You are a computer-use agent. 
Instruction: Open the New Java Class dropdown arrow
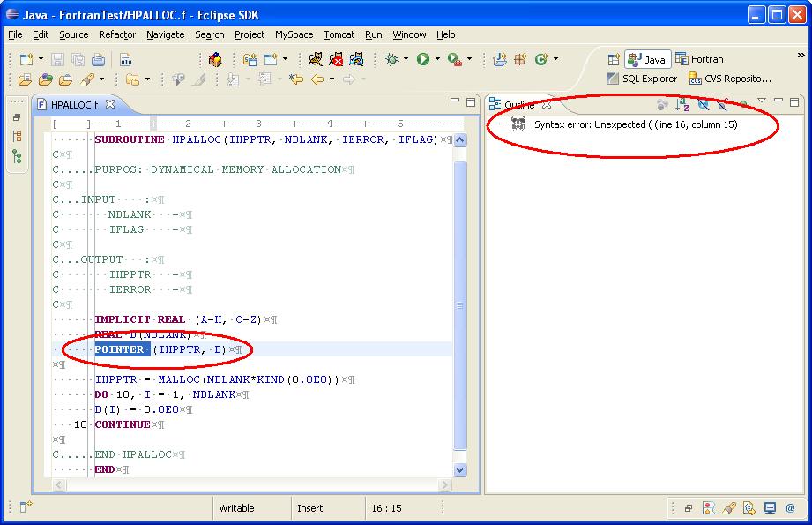click(x=555, y=59)
